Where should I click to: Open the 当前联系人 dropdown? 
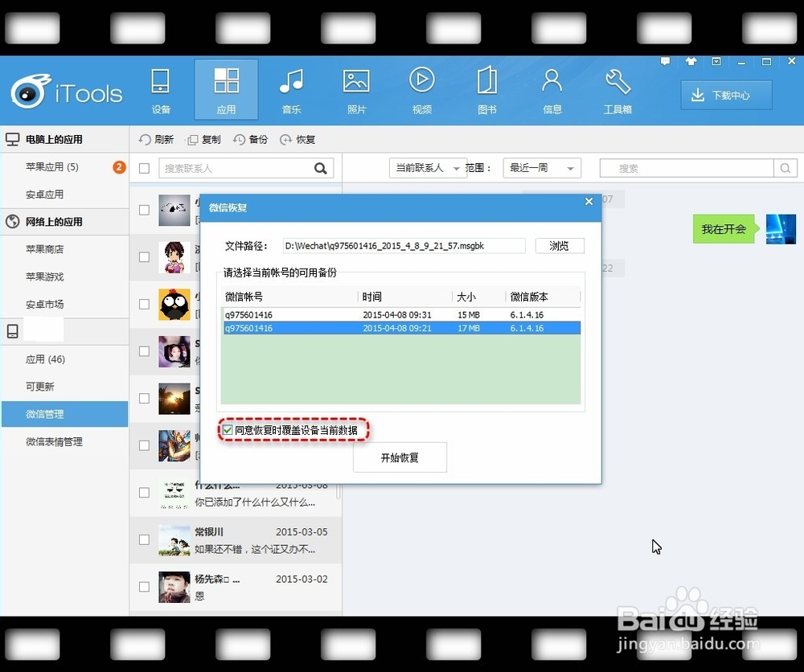click(x=429, y=168)
